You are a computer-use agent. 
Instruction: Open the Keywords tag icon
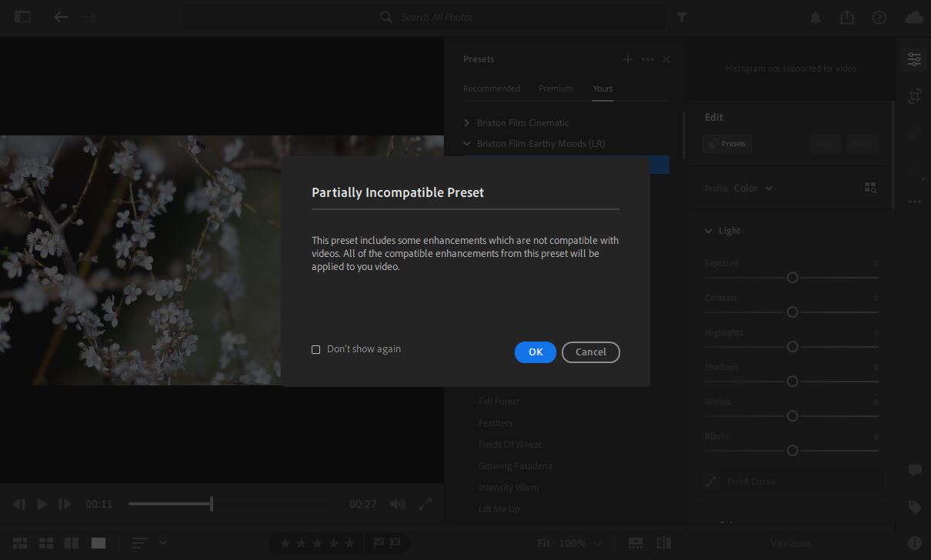tap(914, 507)
